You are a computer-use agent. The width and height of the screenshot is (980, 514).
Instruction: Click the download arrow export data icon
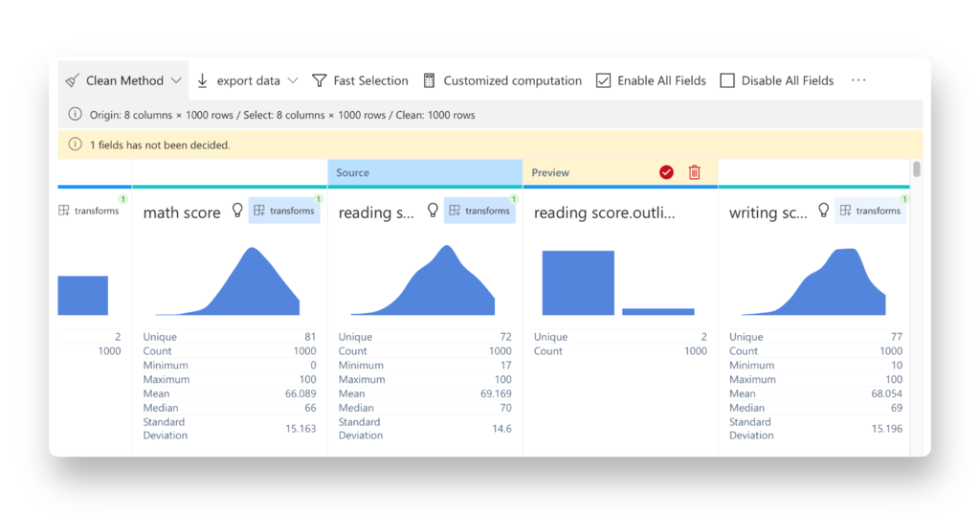coord(203,80)
